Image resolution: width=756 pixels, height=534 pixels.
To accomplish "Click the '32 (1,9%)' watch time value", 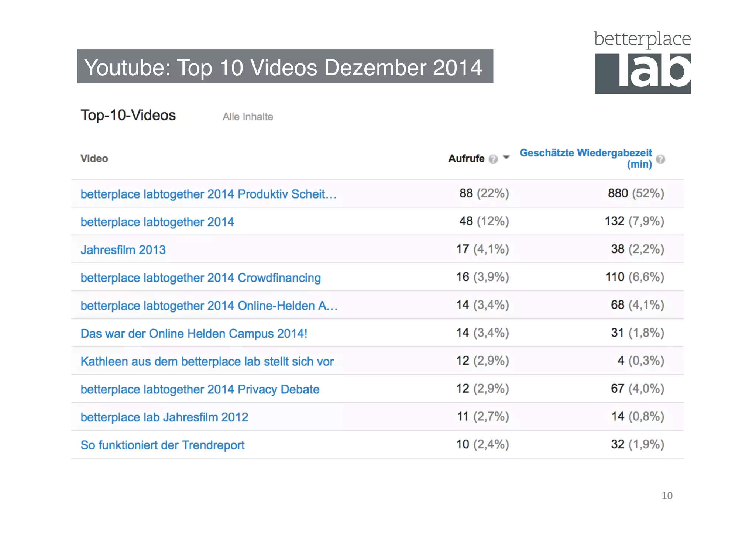I will pyautogui.click(x=638, y=444).
